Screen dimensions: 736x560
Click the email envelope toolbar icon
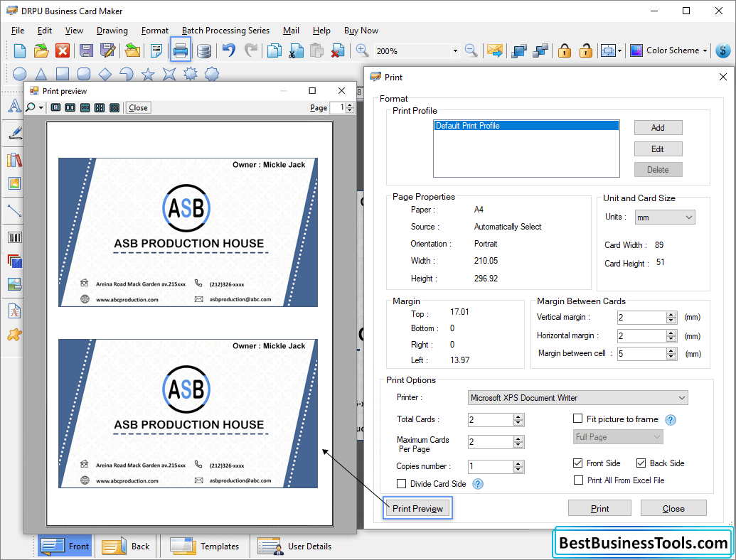[495, 50]
